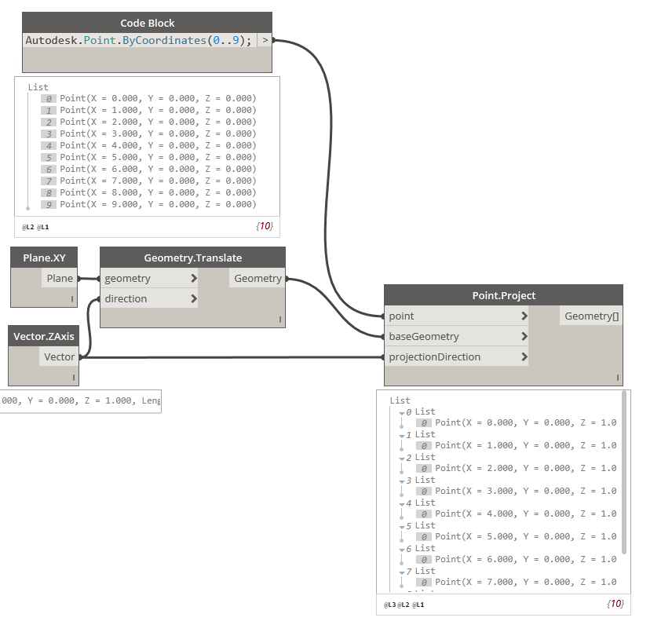Click the lacing indicator on Point.Project node
Screen dimensions: 672x625
(x=619, y=376)
